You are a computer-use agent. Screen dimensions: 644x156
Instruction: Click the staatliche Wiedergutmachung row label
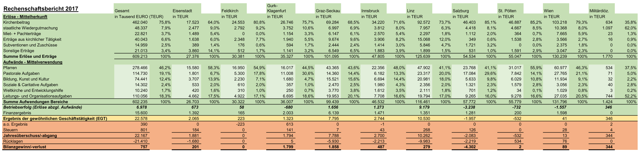30,28
